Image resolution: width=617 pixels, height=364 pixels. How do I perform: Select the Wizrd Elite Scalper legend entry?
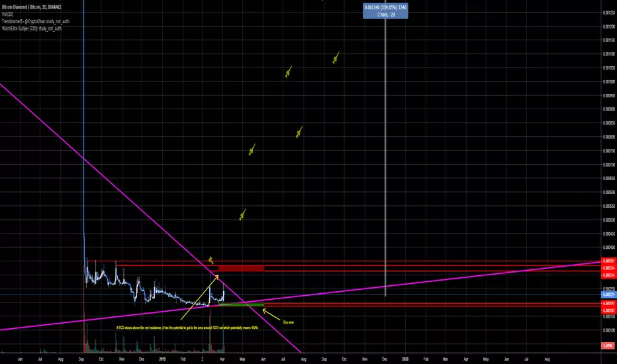[x=32, y=28]
